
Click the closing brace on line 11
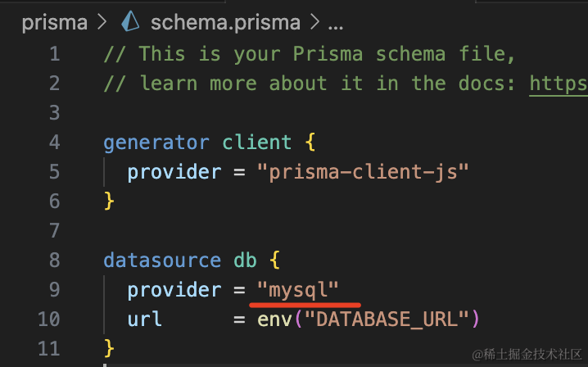coord(109,349)
